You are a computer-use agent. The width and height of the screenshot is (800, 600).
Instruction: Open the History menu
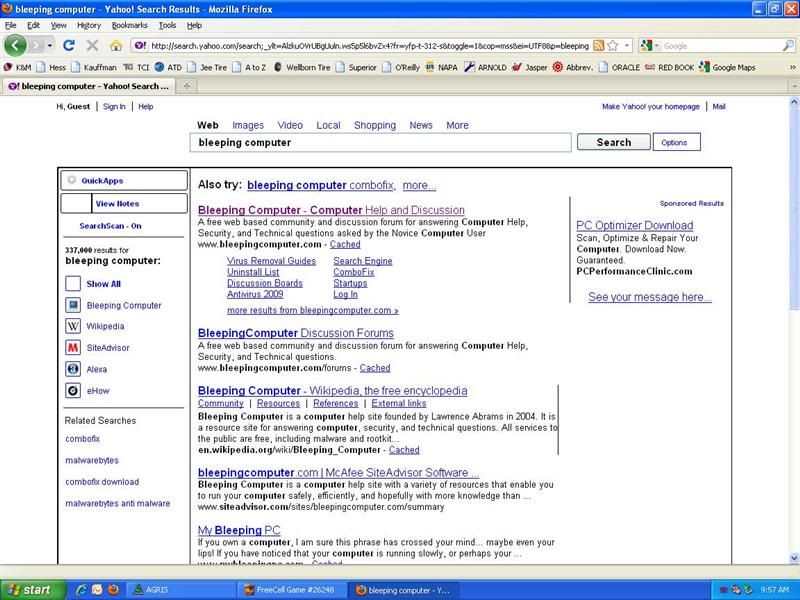[89, 25]
